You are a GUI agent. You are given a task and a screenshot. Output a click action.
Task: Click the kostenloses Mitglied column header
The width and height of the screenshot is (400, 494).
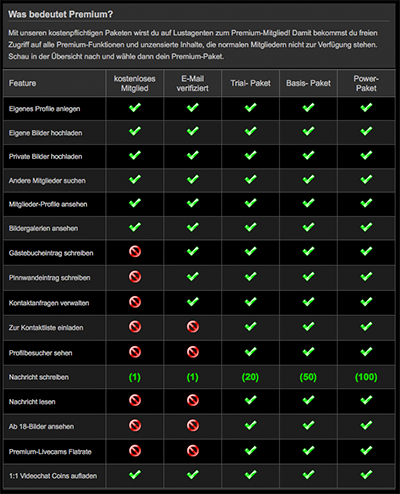pyautogui.click(x=135, y=83)
